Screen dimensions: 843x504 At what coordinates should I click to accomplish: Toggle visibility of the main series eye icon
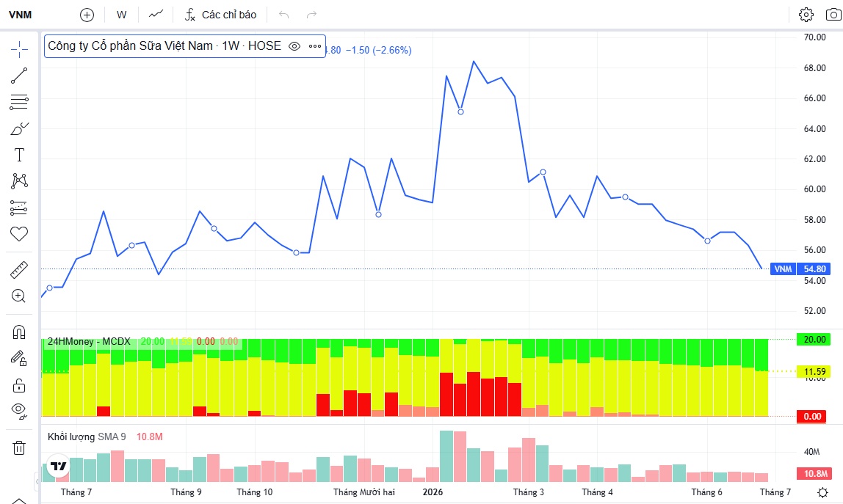click(x=294, y=46)
